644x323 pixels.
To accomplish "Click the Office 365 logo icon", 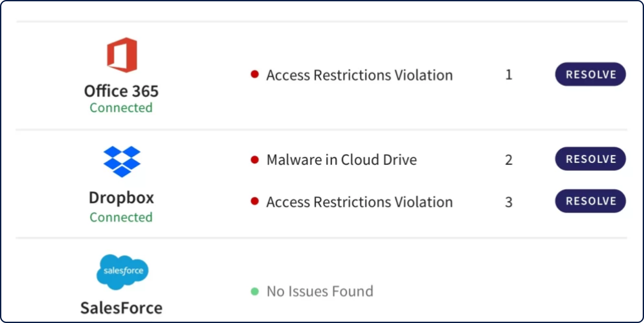I will [x=122, y=55].
